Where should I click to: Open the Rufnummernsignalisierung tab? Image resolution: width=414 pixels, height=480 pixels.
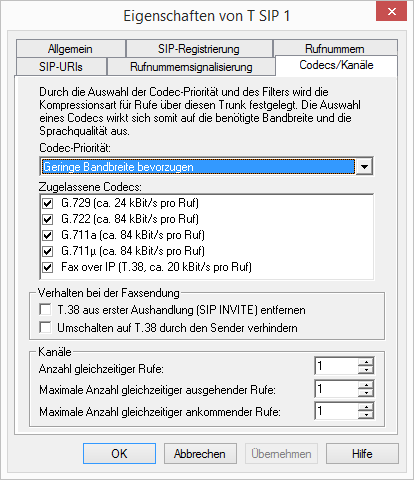191,67
